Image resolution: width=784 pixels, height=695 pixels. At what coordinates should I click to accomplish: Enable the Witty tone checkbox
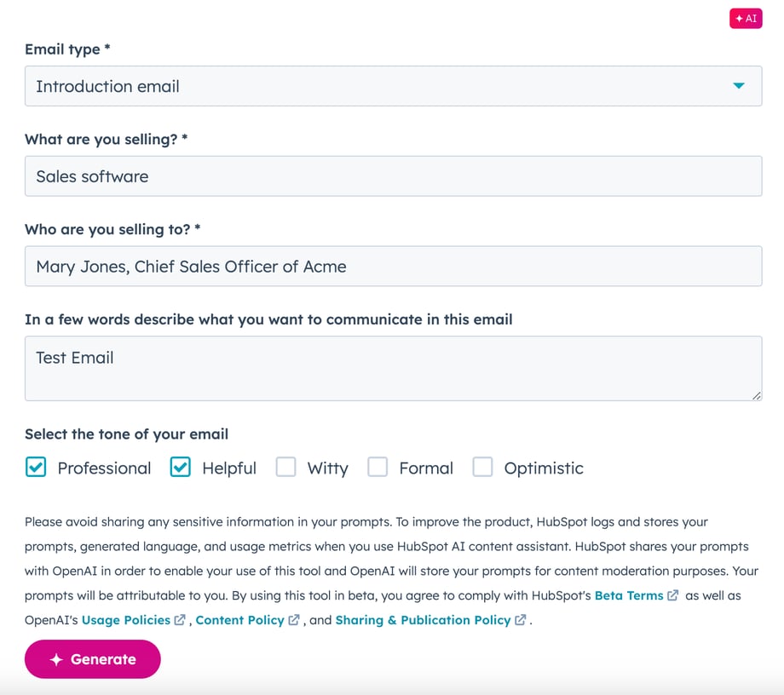click(286, 467)
